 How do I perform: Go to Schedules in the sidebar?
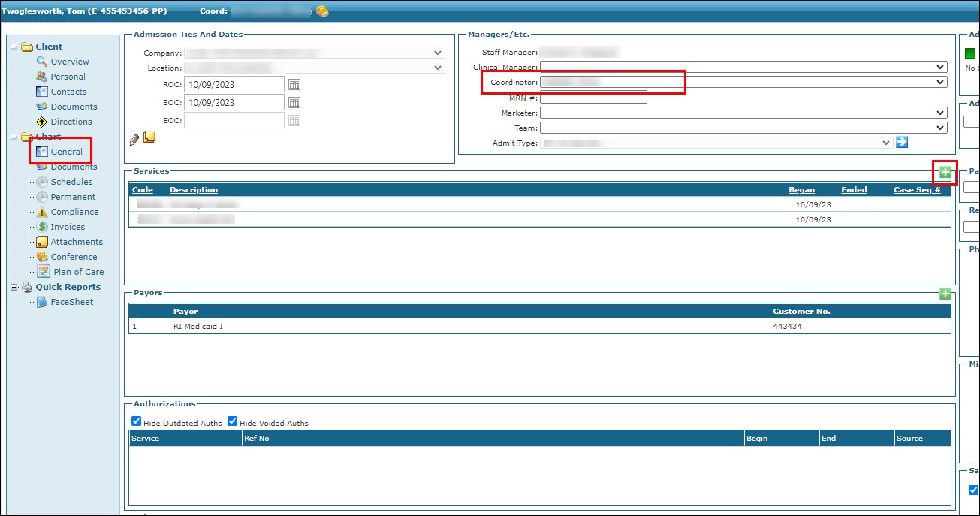(71, 182)
